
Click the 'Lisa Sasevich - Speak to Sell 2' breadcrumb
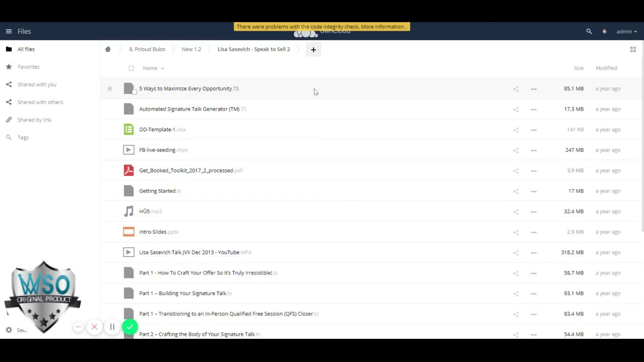254,49
